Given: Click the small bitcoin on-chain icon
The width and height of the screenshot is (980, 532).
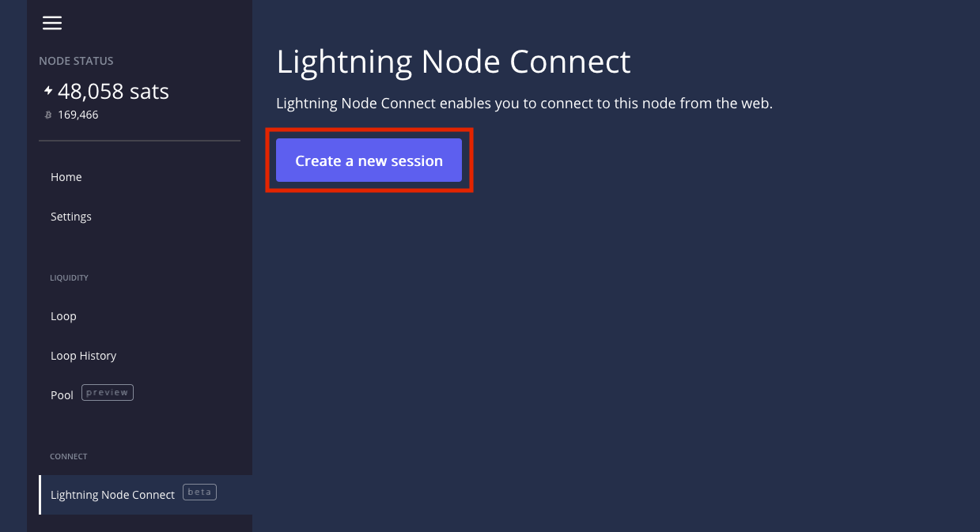Looking at the screenshot, I should point(48,115).
